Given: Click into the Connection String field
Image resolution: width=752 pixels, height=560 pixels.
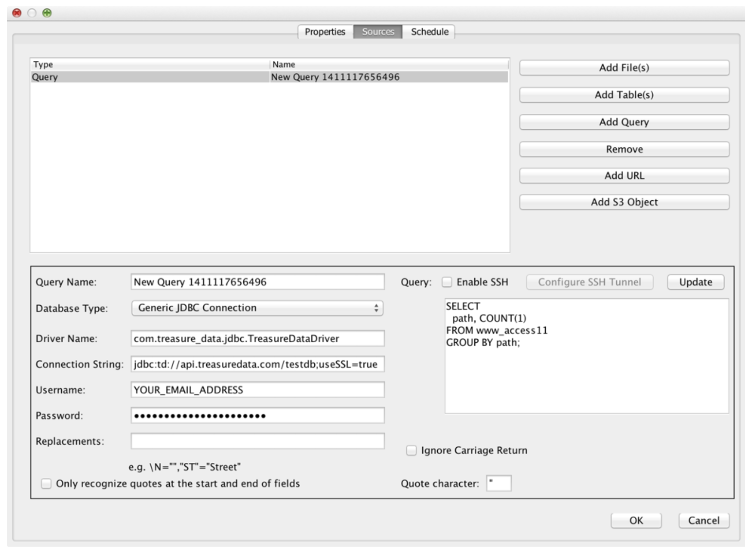Looking at the screenshot, I should coord(257,364).
